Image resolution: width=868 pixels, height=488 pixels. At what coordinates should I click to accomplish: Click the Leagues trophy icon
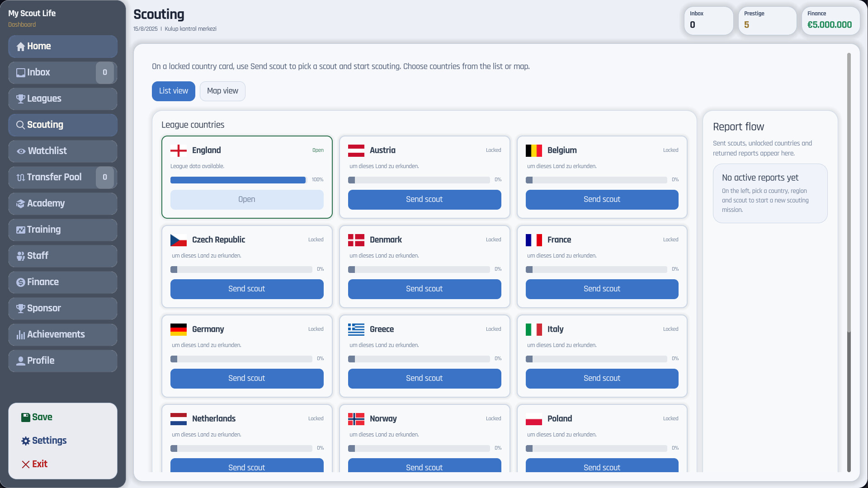(21, 99)
